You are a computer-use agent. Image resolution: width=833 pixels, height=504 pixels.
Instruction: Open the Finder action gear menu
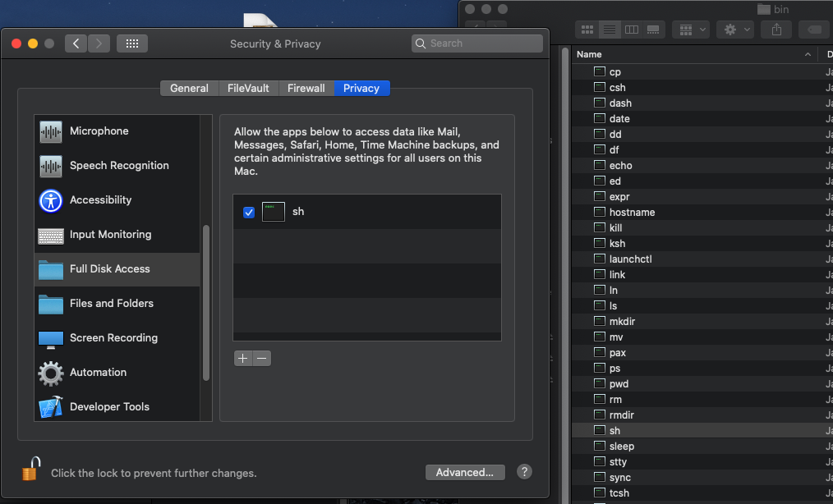coord(734,30)
